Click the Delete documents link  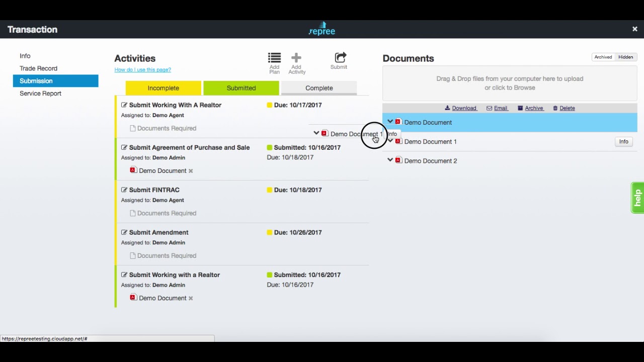point(564,108)
